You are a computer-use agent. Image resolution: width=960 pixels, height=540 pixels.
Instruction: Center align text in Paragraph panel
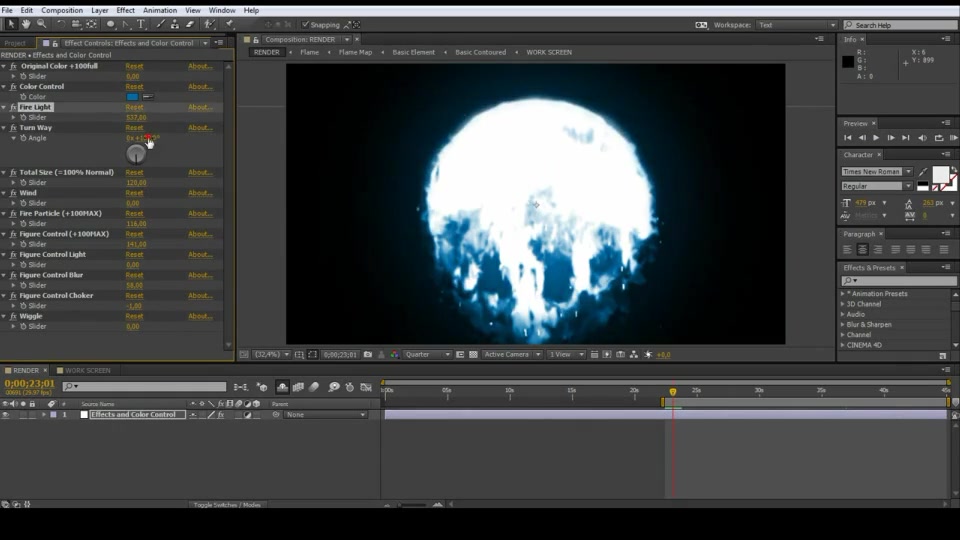862,249
